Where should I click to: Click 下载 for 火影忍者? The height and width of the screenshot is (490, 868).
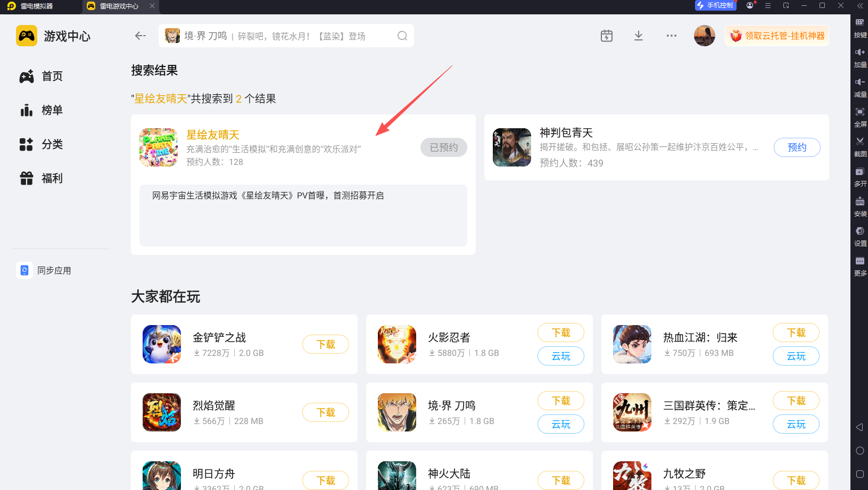pyautogui.click(x=561, y=333)
